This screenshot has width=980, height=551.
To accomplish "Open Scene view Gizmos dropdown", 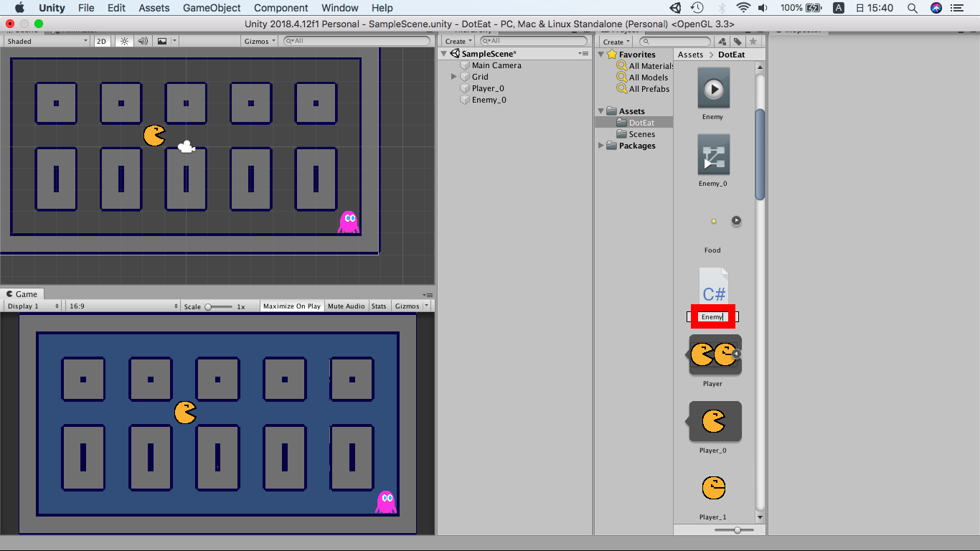I will pos(260,42).
